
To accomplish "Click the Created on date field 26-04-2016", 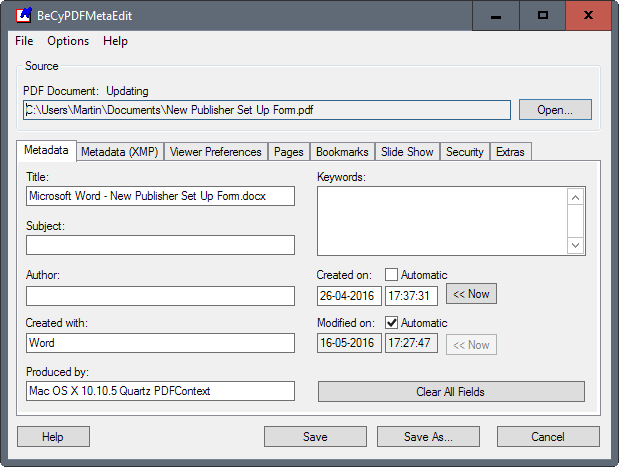I will (x=349, y=296).
